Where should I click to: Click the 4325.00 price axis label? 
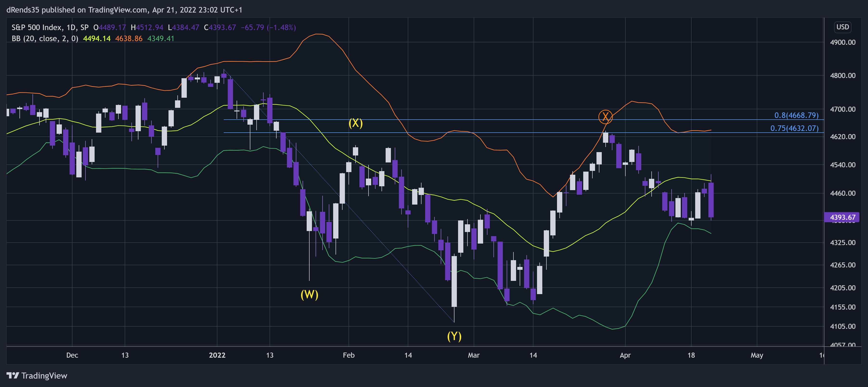(842, 243)
